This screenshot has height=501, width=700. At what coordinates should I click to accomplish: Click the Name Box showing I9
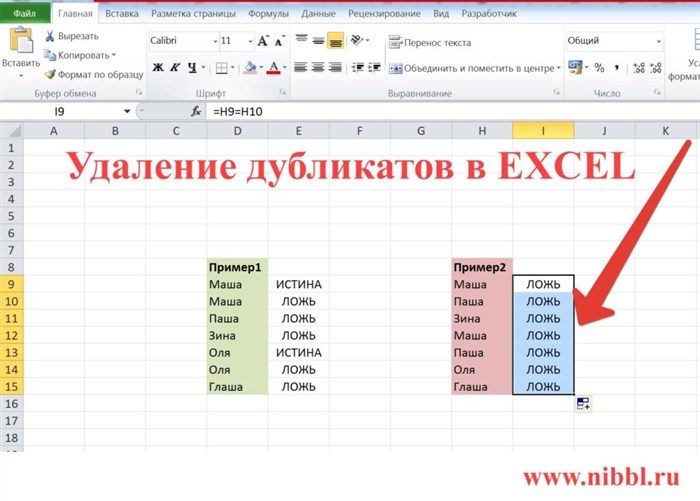click(x=60, y=112)
